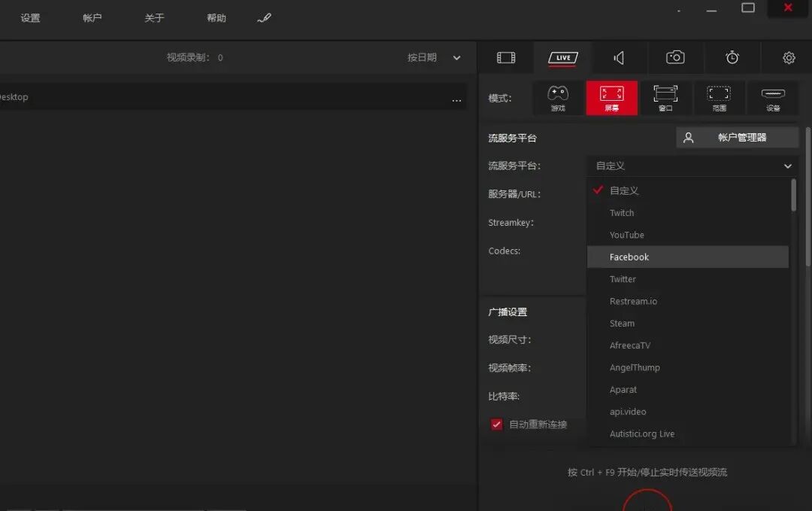812x511 pixels.
Task: Click the 服务器/URL label
Action: tap(514, 194)
